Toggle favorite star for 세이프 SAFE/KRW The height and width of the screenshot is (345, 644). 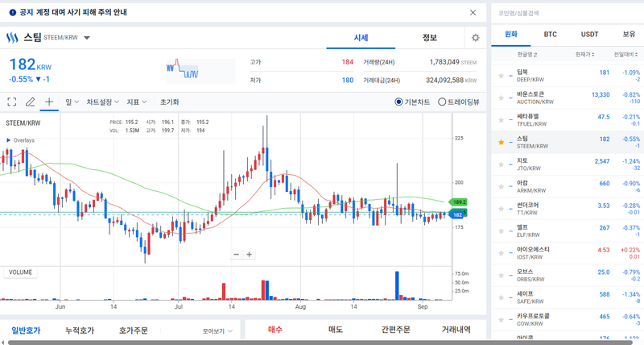point(501,297)
